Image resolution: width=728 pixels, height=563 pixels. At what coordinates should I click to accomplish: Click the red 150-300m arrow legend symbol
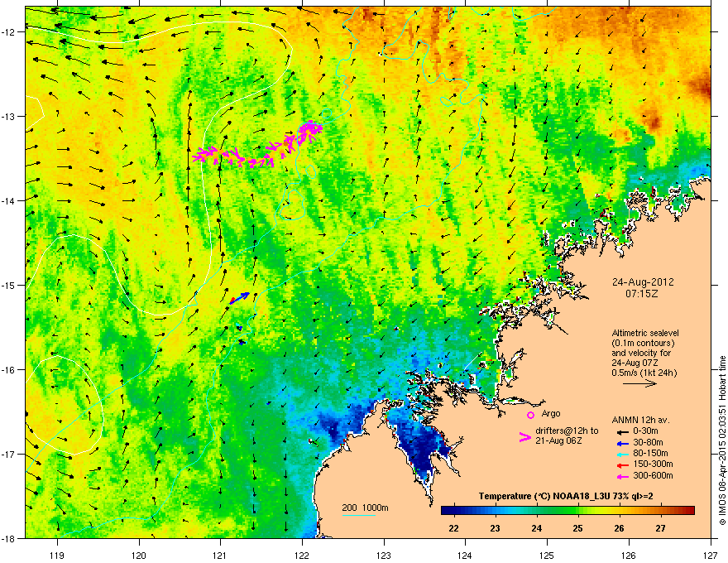(x=622, y=465)
